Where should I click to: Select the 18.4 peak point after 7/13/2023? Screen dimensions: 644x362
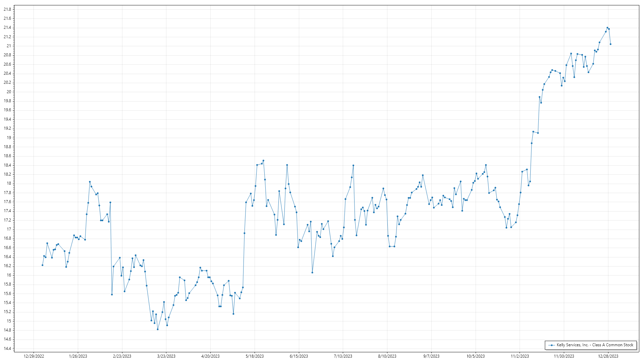(x=353, y=166)
